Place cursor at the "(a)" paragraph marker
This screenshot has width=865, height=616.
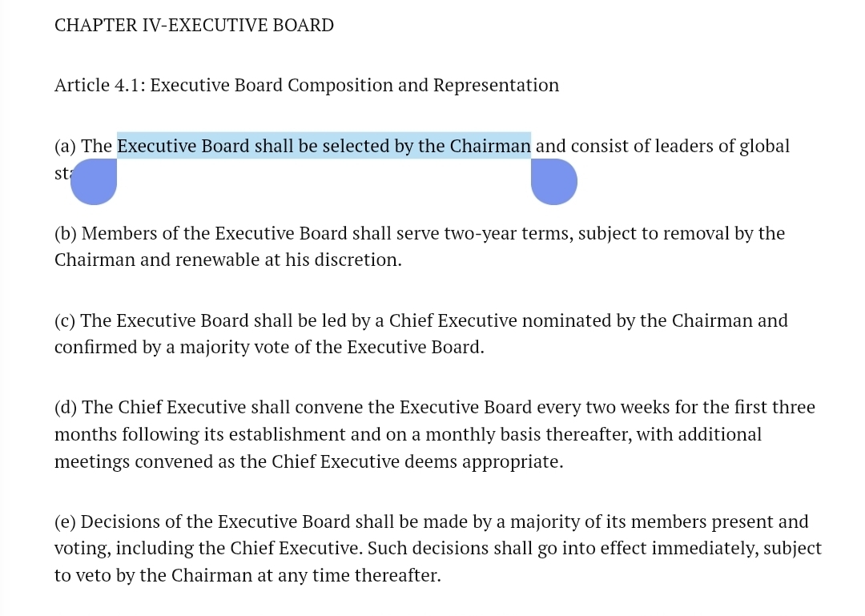coord(65,146)
